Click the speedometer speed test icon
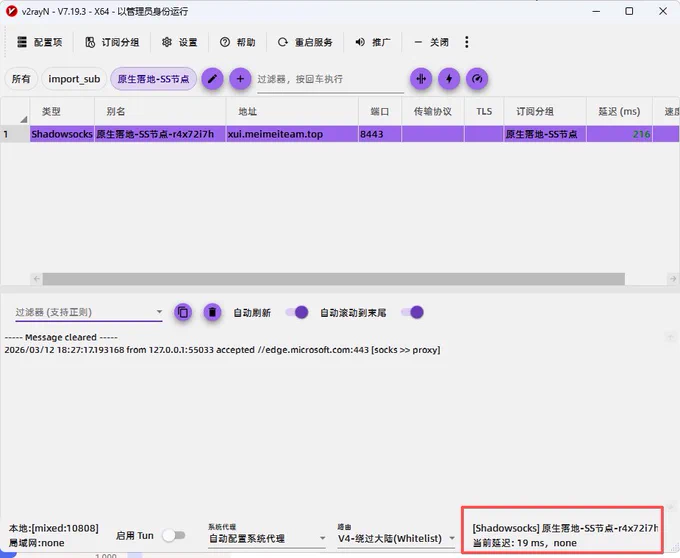The height and width of the screenshot is (558, 680). click(x=477, y=79)
